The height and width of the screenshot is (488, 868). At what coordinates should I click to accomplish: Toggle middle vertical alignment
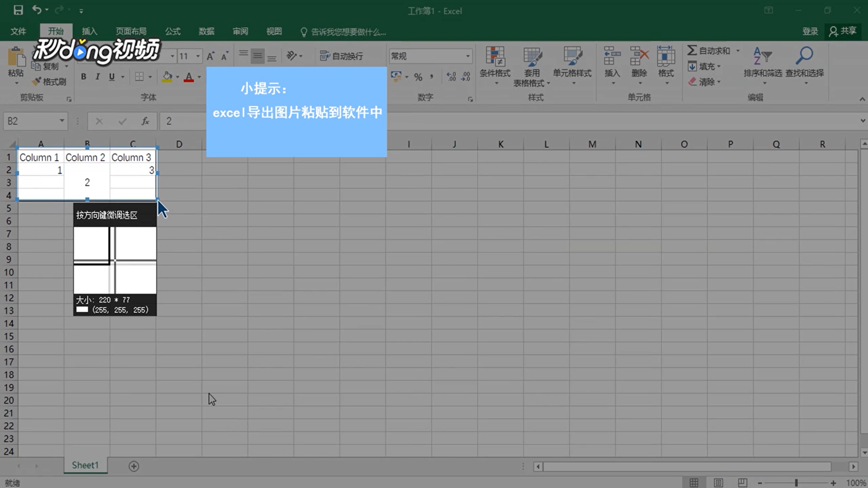pyautogui.click(x=258, y=56)
